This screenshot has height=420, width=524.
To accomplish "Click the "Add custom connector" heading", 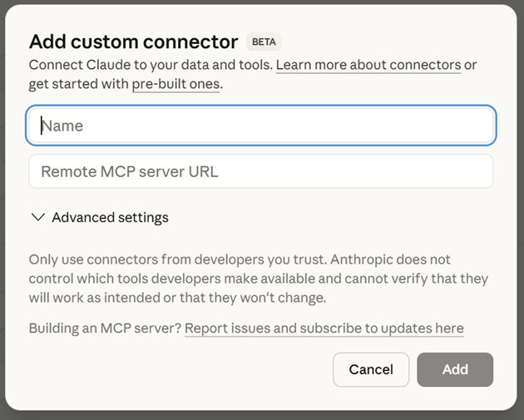I will click(133, 42).
